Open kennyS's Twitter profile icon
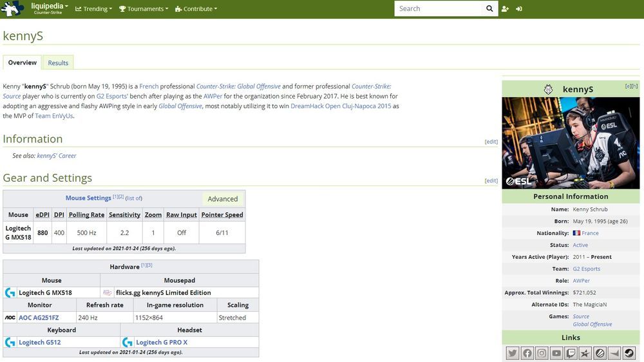Screen dimensions: 644x362 [x=513, y=353]
